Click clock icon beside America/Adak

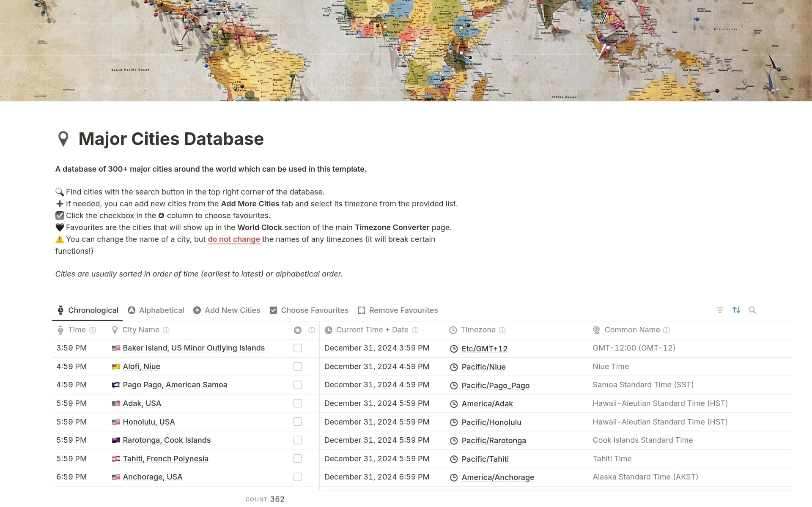click(x=454, y=404)
